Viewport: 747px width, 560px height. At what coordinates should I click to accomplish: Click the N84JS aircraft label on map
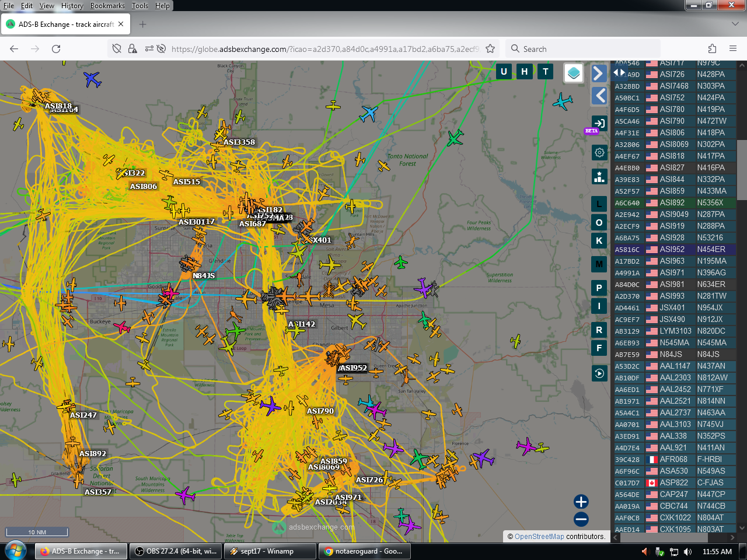[204, 276]
